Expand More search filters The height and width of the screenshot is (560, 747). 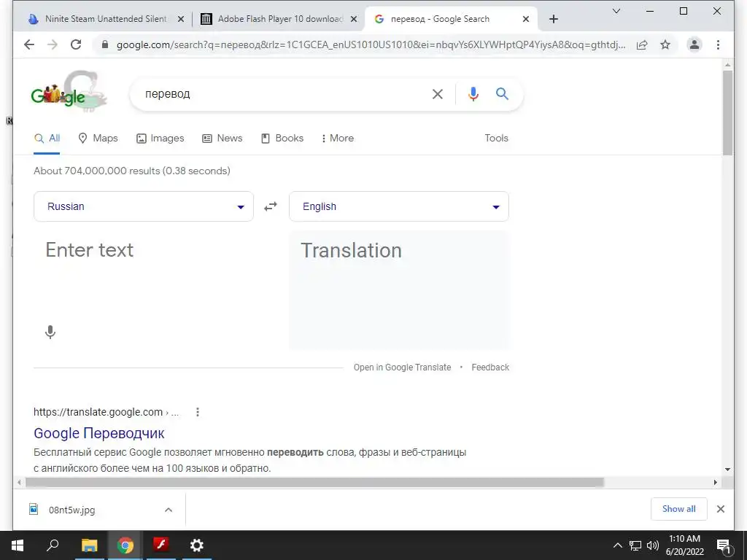click(338, 138)
